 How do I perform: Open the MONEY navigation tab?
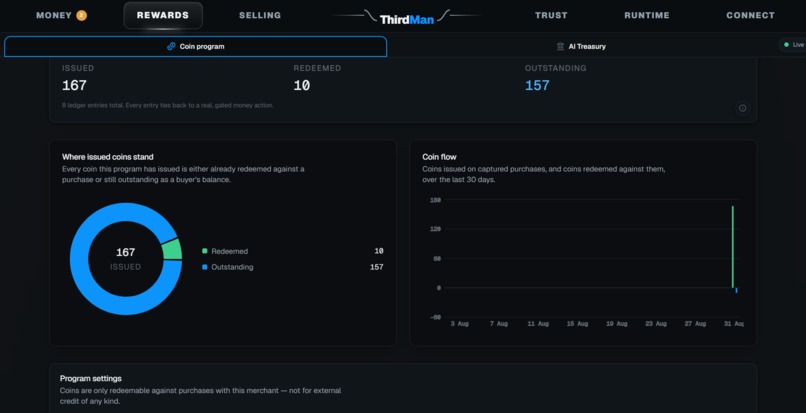click(61, 15)
